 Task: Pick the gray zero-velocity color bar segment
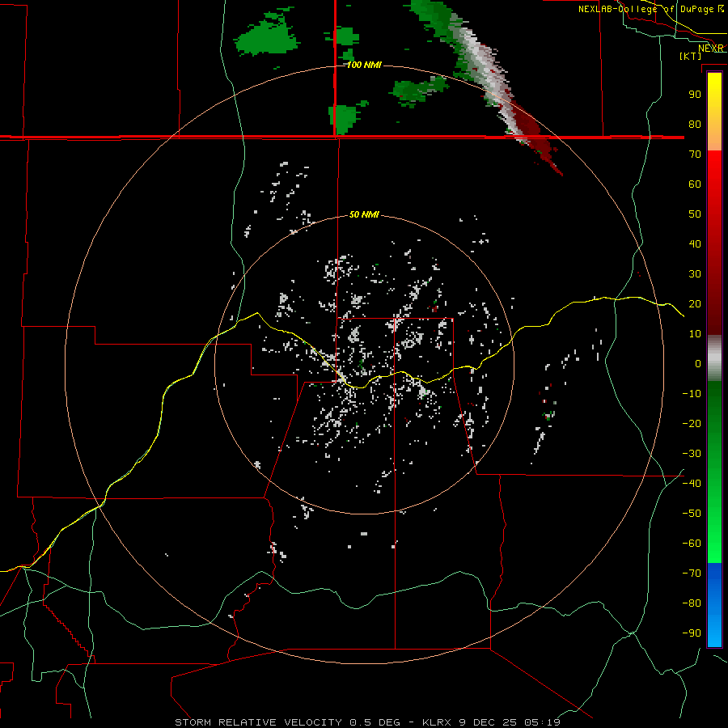(x=714, y=358)
